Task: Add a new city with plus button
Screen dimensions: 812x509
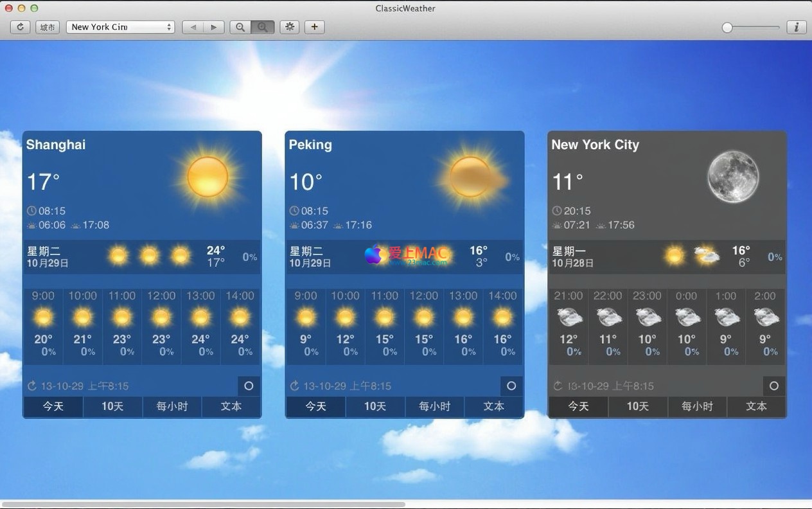Action: click(314, 27)
